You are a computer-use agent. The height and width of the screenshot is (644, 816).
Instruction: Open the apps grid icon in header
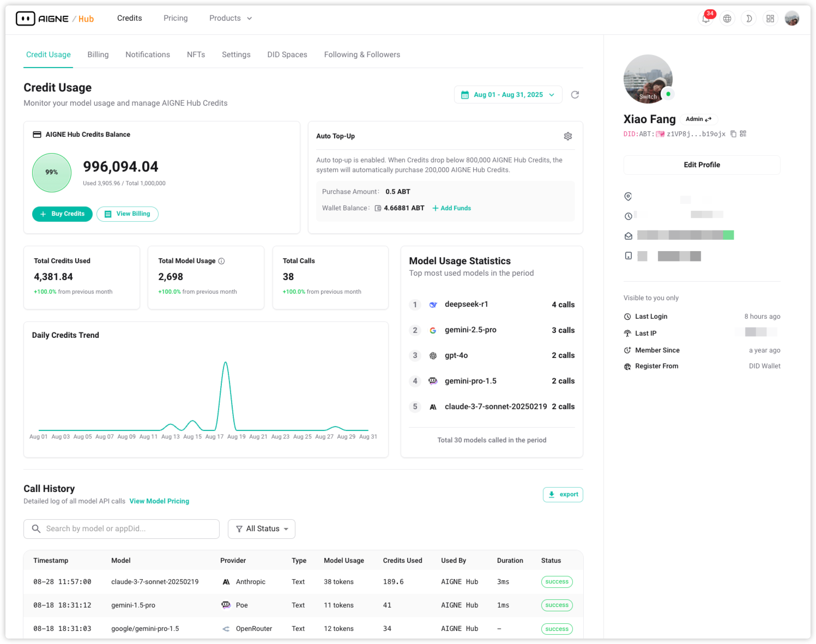point(770,19)
